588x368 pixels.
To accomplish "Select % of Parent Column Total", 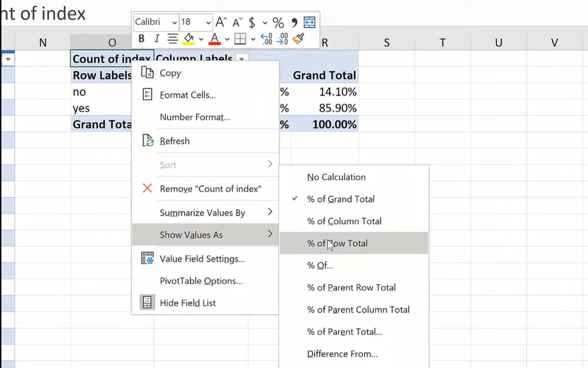I will click(x=354, y=310).
